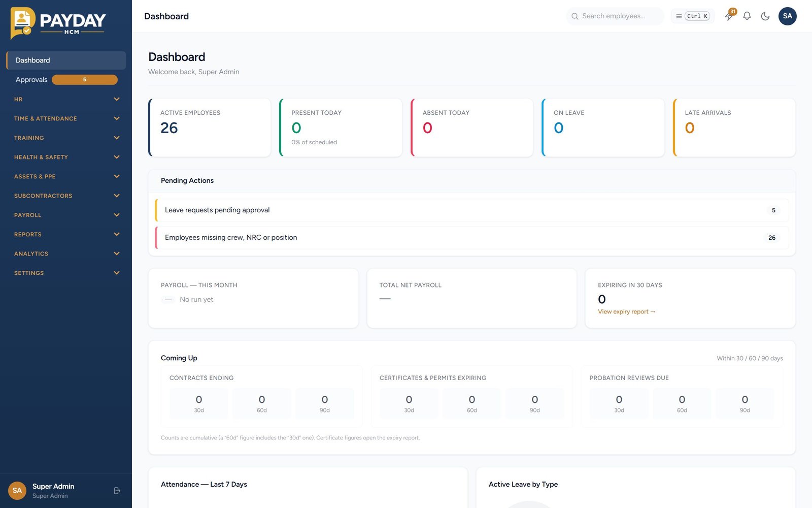This screenshot has width=812, height=508.
Task: Open the SETTINGS menu label
Action: click(x=29, y=273)
